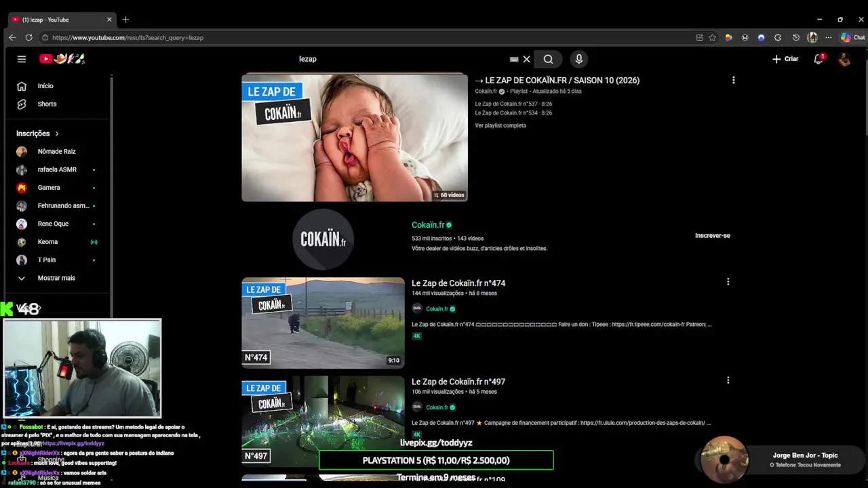Open the YouTube hamburger guide menu

[22, 59]
